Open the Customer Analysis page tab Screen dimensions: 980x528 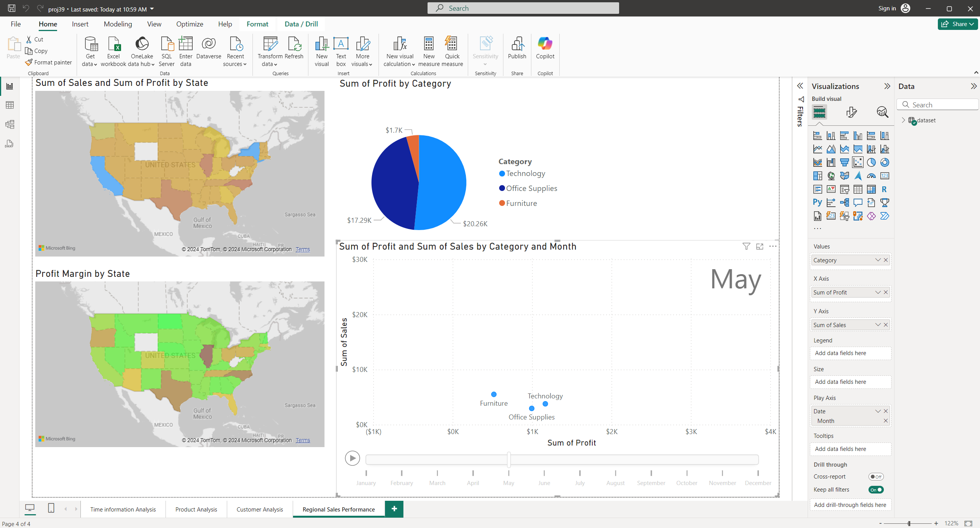pos(259,509)
